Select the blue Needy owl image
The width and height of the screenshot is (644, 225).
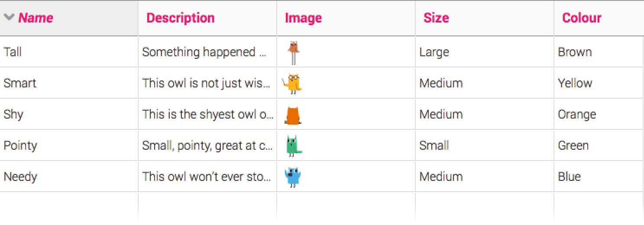point(293,177)
